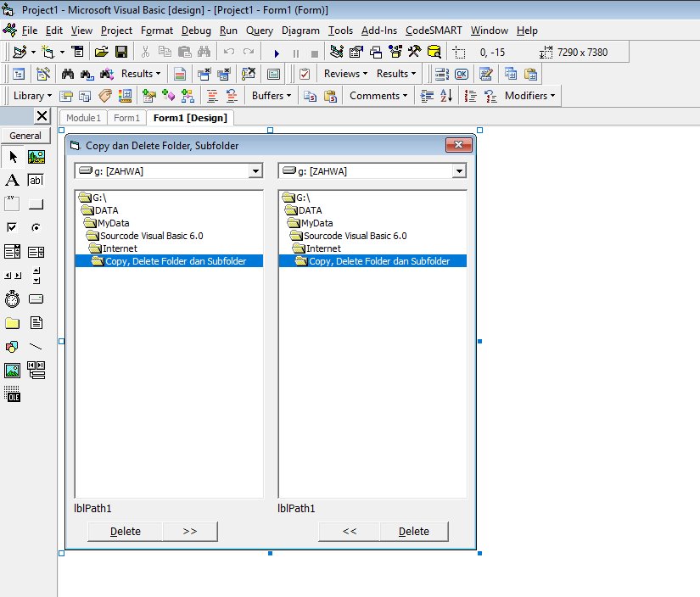Expand the Library dropdown

click(x=32, y=96)
